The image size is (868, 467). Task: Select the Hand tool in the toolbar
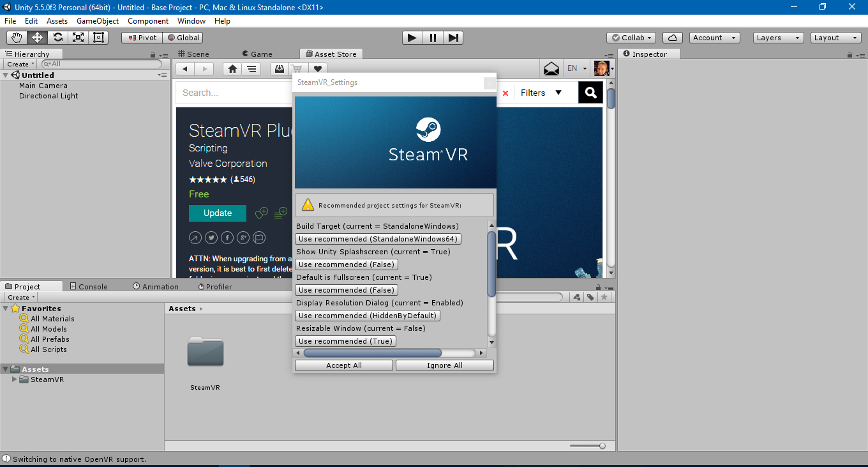tap(16, 37)
